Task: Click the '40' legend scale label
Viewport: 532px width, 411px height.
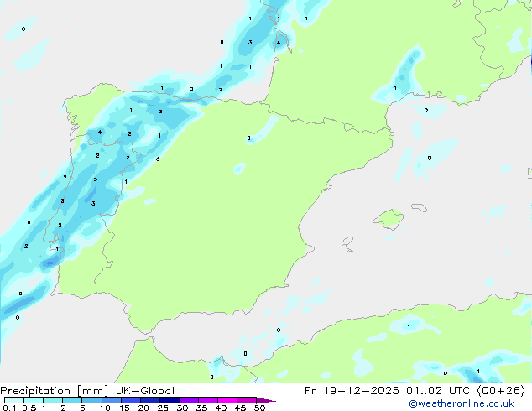Action: (x=221, y=408)
